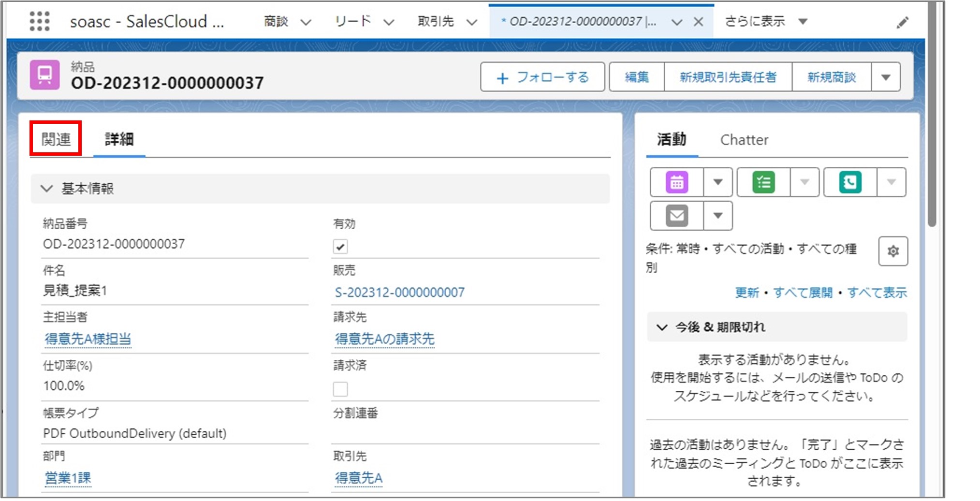Switch to the 関連 tab
The image size is (980, 501).
(56, 139)
